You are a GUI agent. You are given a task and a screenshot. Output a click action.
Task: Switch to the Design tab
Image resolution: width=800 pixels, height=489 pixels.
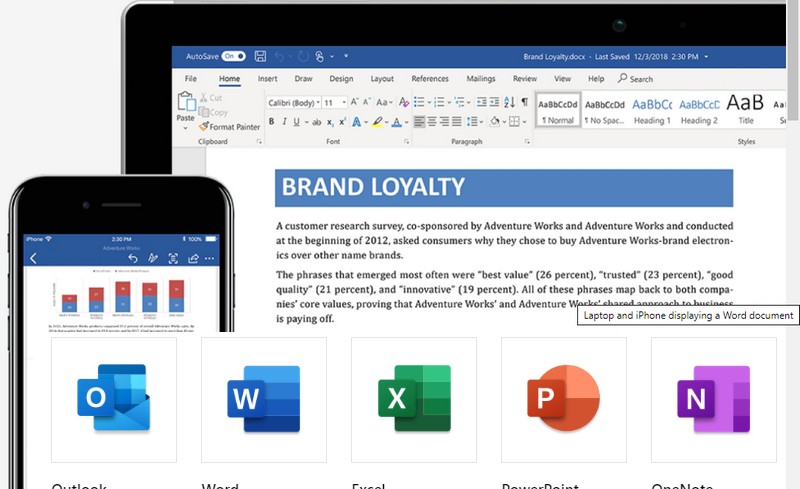point(341,79)
